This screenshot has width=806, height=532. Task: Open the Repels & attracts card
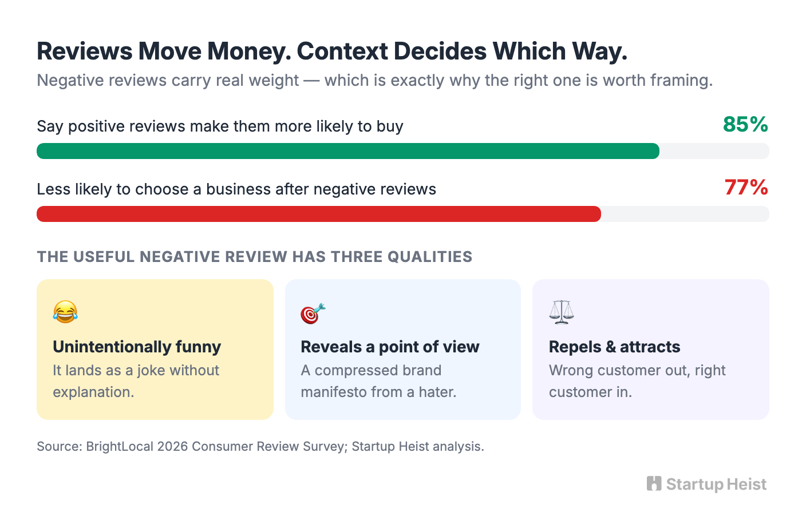click(x=651, y=350)
